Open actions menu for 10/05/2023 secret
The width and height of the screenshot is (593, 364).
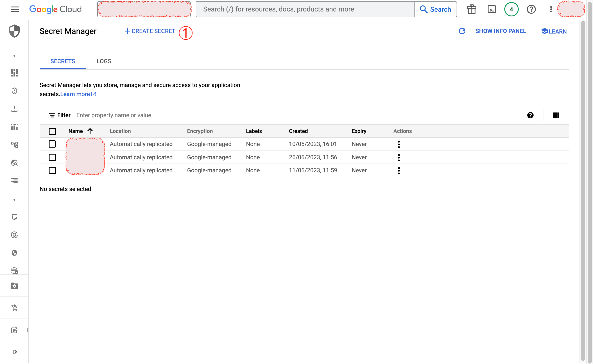pyautogui.click(x=399, y=144)
